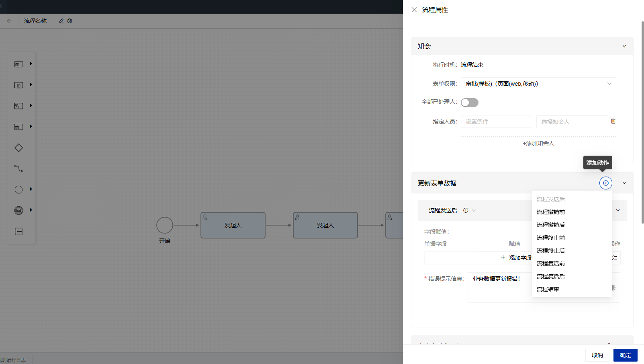Collapse the 知会 section
This screenshot has height=364, width=644.
tap(624, 46)
